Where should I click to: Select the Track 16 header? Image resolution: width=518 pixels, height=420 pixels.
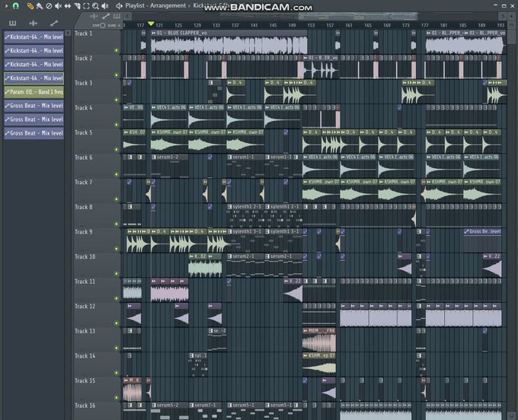(97, 411)
